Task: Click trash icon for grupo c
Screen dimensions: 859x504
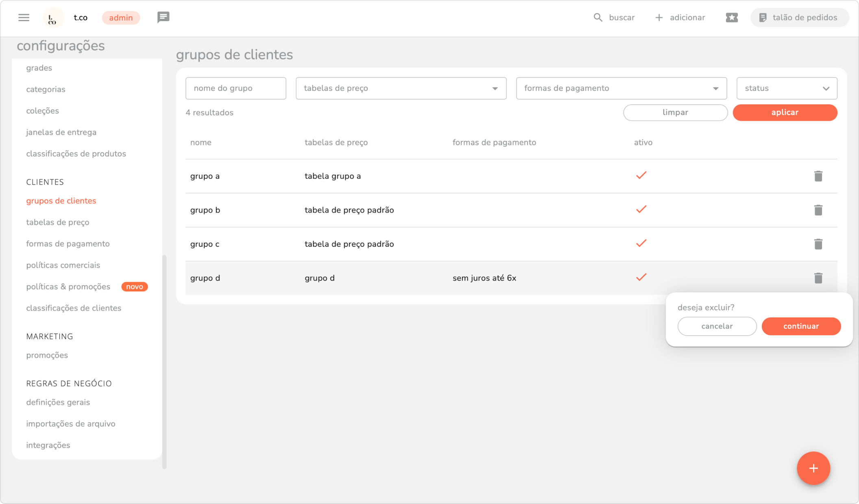Action: point(818,244)
